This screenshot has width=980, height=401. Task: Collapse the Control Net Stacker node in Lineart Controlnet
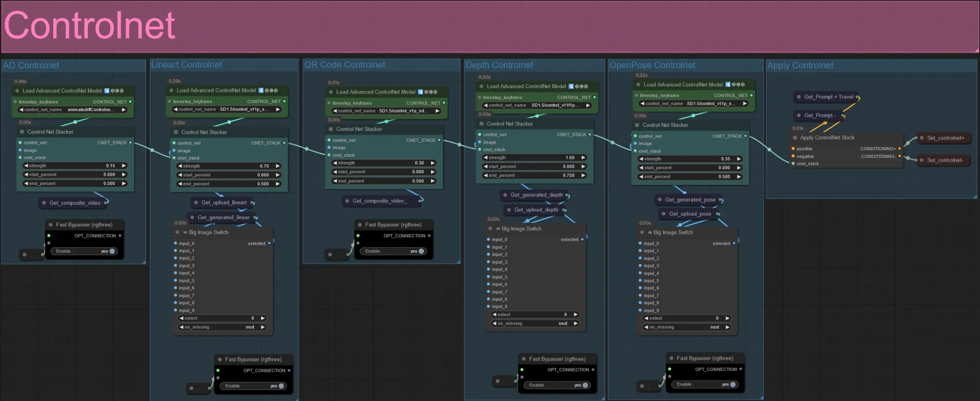[176, 132]
